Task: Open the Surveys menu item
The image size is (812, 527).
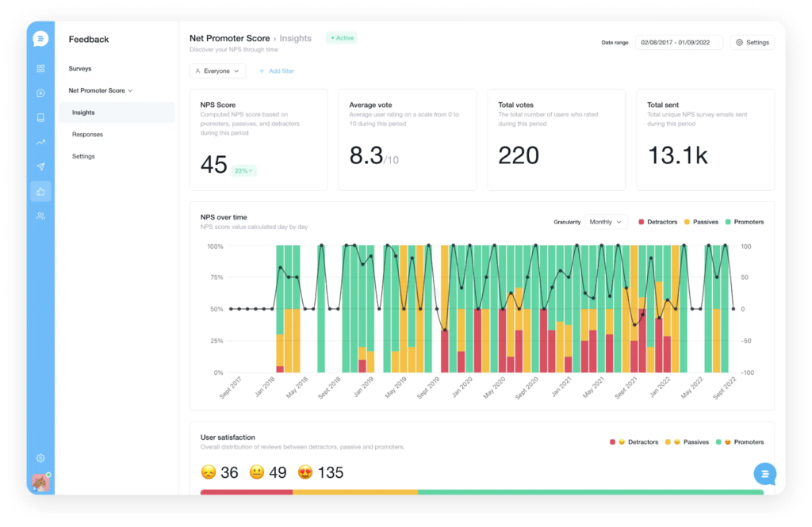Action: (x=80, y=68)
